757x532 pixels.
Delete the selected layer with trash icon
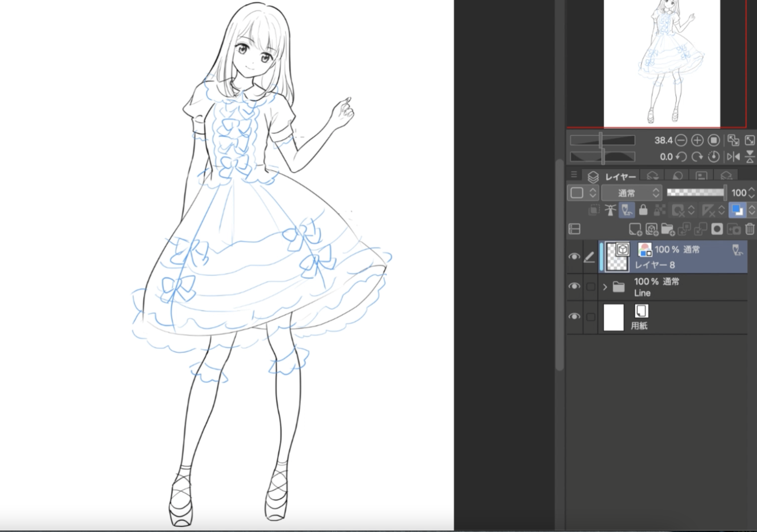(x=750, y=229)
